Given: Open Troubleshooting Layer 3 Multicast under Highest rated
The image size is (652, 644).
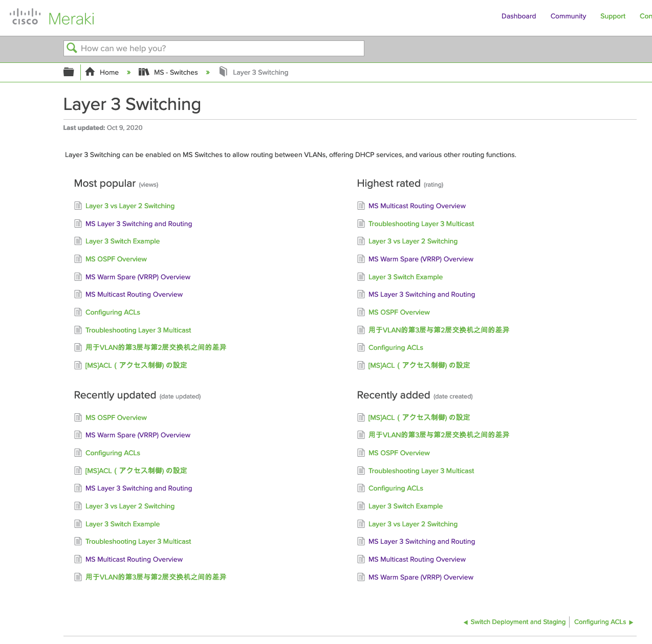Looking at the screenshot, I should (x=421, y=224).
